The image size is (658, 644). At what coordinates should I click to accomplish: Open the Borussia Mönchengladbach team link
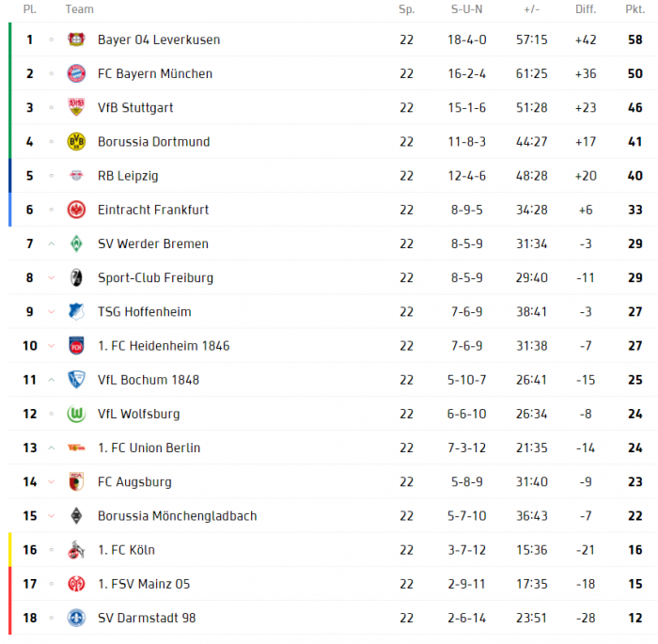177,515
